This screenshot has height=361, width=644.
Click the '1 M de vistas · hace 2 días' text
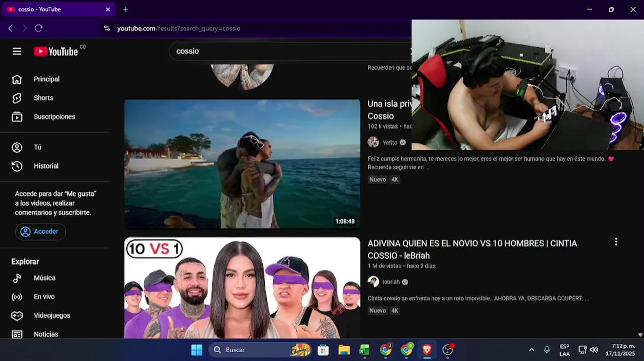[401, 266]
